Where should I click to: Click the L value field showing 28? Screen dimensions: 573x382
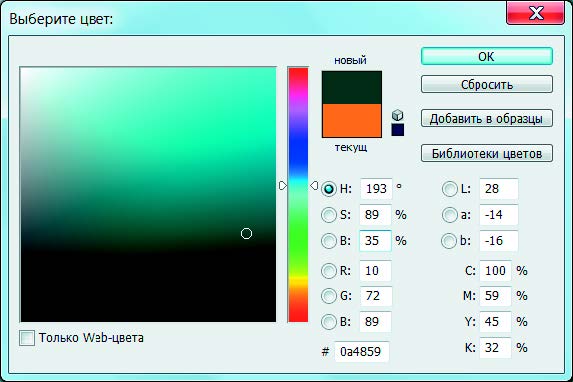499,189
